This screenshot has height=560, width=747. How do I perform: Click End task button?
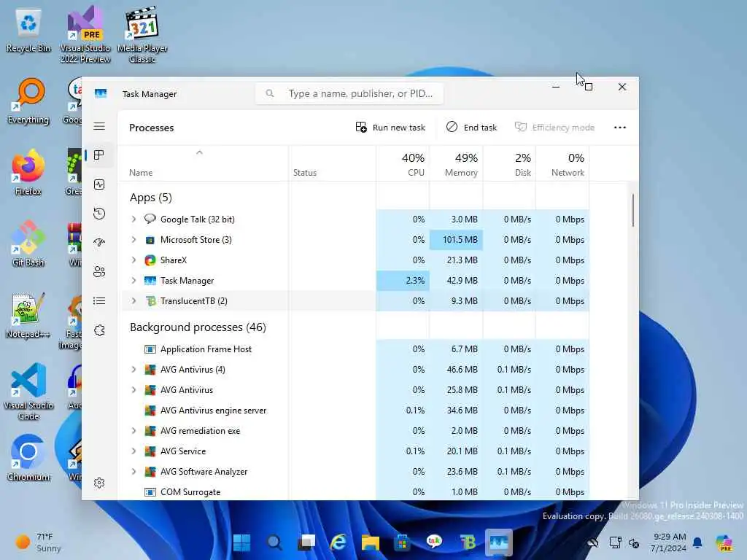click(x=472, y=128)
